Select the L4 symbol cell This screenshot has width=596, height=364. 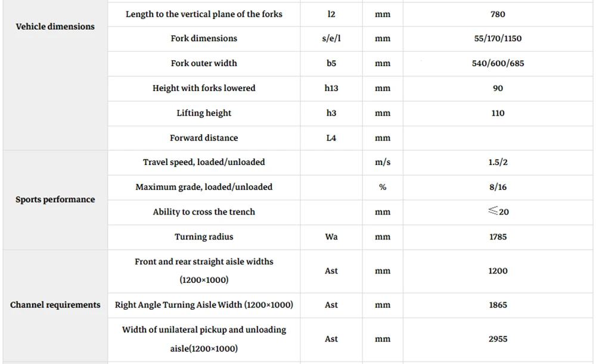click(331, 138)
